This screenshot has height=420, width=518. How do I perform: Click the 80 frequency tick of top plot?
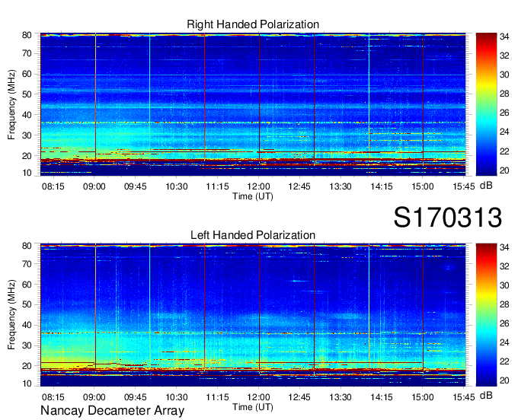coord(27,35)
